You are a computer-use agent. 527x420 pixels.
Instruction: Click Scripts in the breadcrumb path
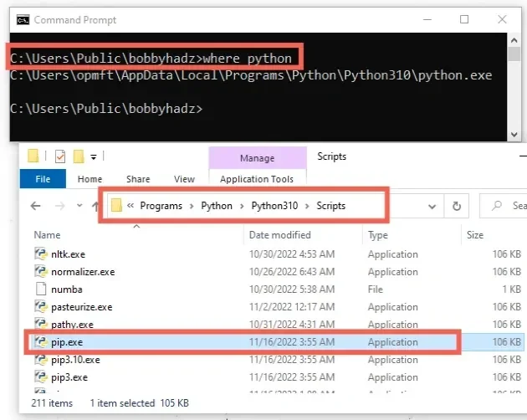(330, 206)
